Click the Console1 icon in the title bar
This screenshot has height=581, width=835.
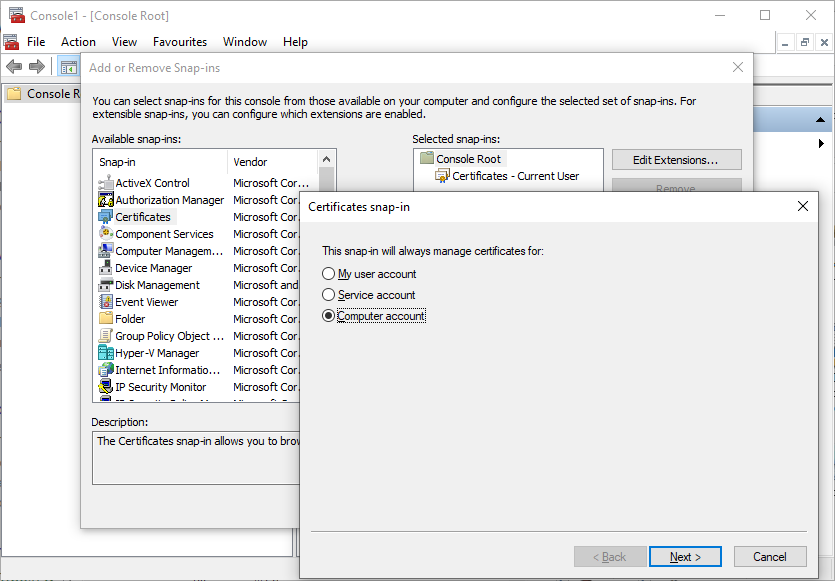pyautogui.click(x=17, y=15)
